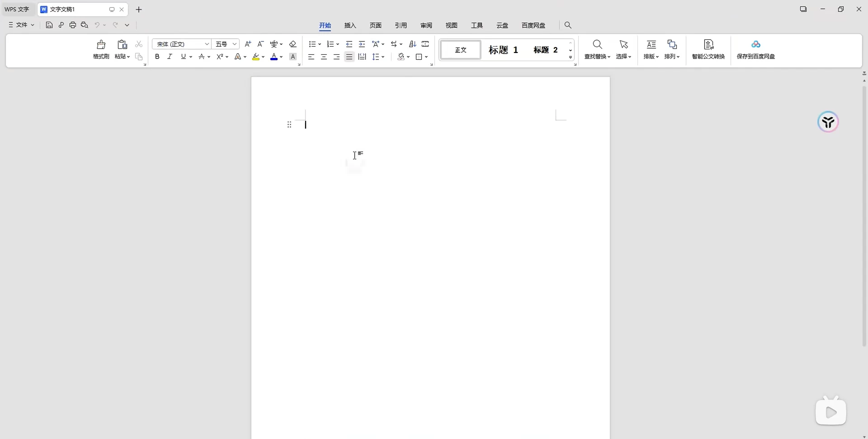Enable center alignment
The height and width of the screenshot is (439, 868).
pos(324,57)
